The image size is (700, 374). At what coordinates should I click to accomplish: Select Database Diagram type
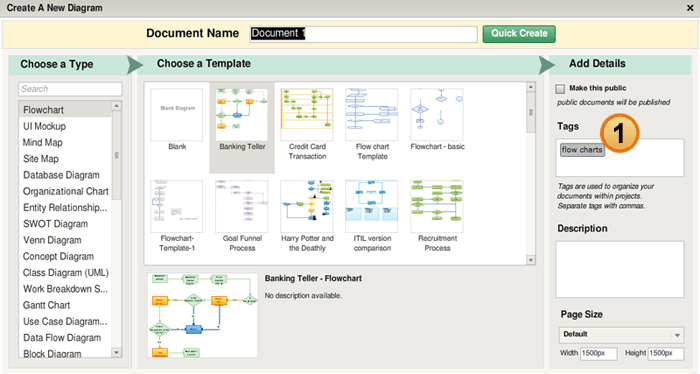point(65,175)
